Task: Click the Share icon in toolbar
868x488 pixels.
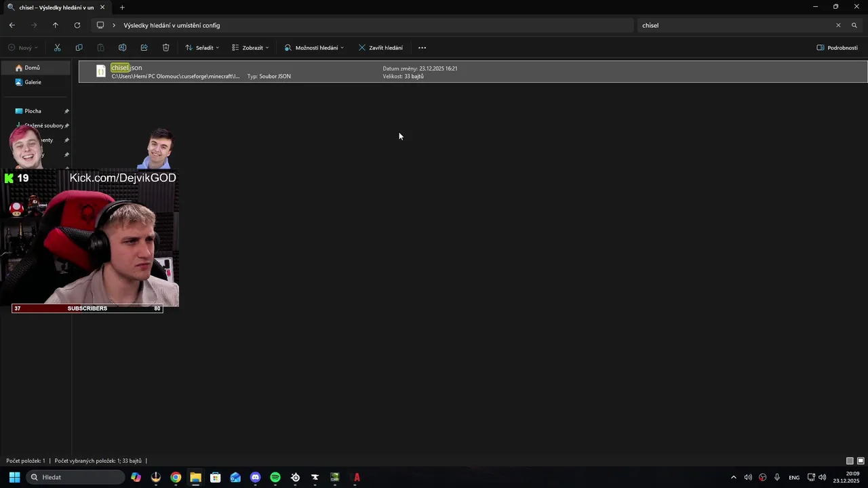Action: tap(144, 47)
